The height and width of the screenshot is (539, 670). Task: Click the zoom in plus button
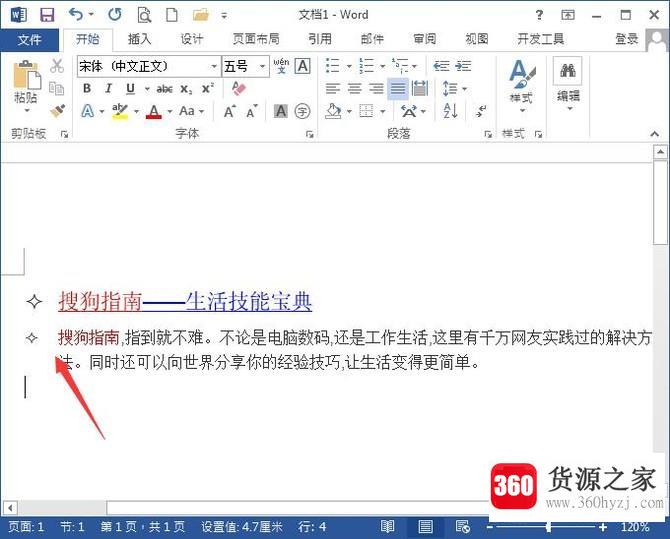pyautogui.click(x=602, y=527)
